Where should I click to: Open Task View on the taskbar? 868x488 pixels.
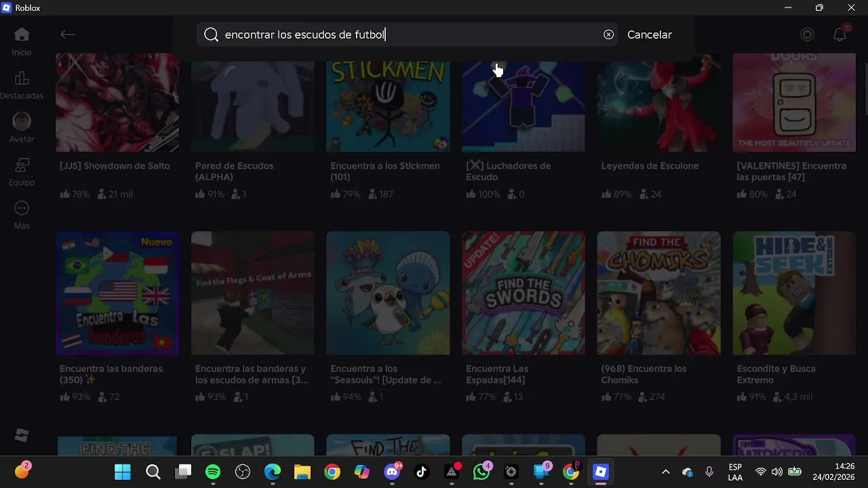[x=183, y=472]
